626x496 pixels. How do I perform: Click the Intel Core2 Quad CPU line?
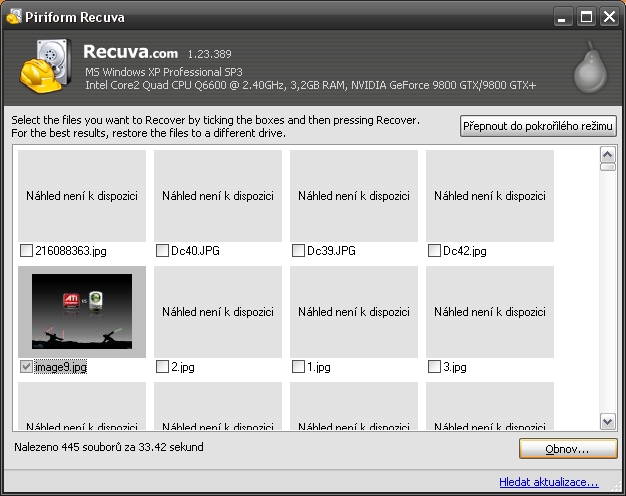pos(311,85)
